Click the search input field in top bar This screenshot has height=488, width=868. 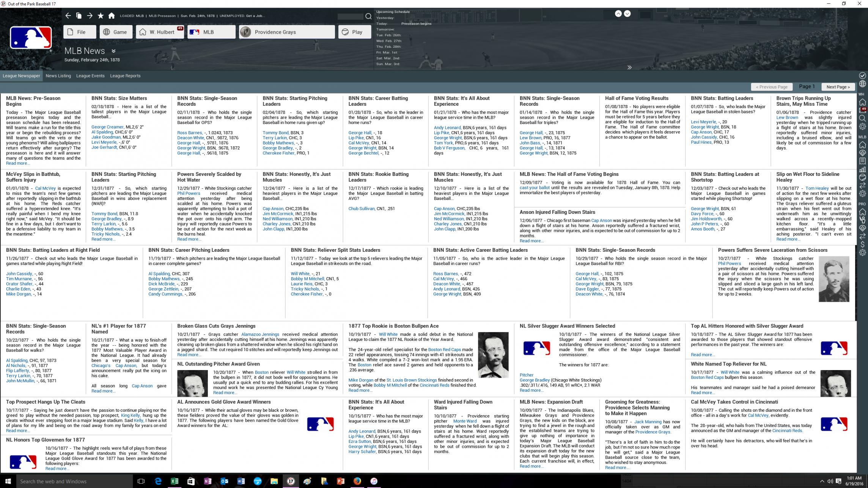point(350,16)
